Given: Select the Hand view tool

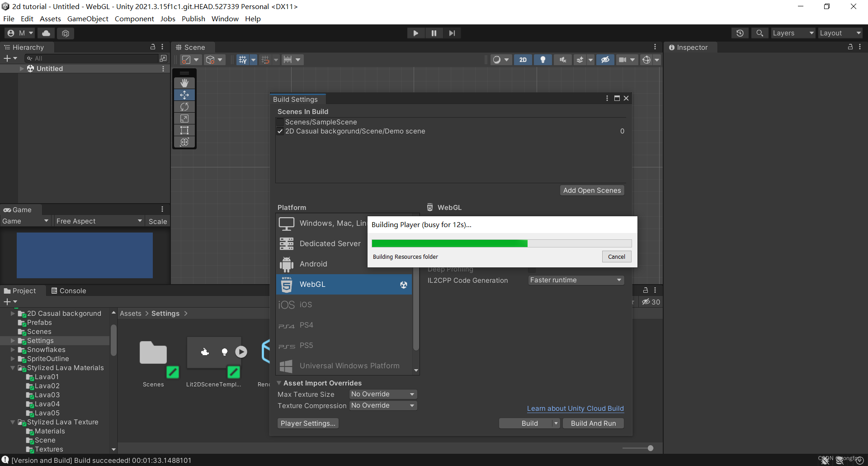Looking at the screenshot, I should point(184,83).
